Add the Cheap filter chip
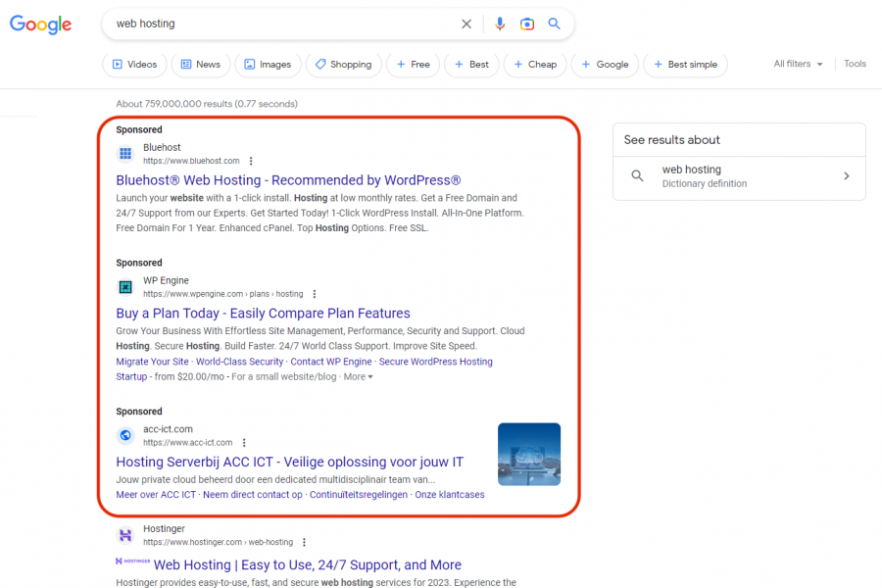The image size is (882, 588). point(533,65)
